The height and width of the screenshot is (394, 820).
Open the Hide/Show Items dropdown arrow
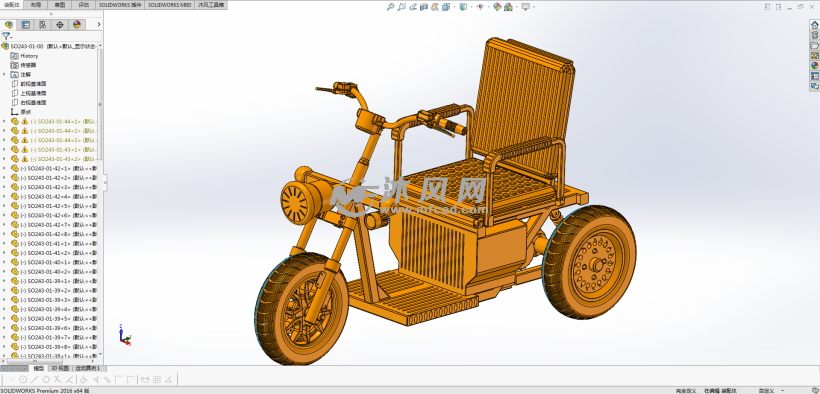487,7
